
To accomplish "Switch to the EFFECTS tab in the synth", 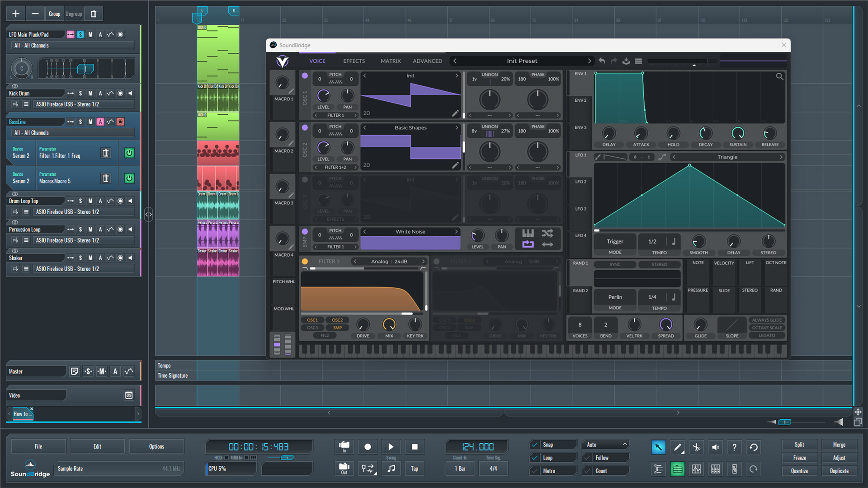I will (354, 61).
